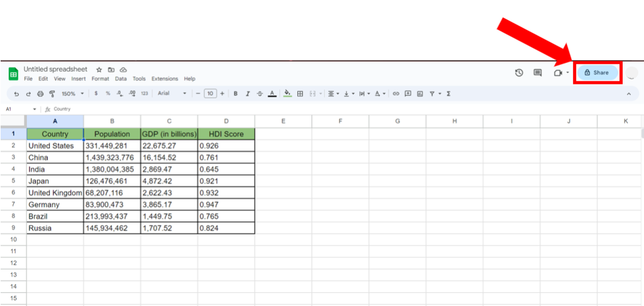Select the HDI Score header cell
This screenshot has height=306, width=644.
point(226,134)
